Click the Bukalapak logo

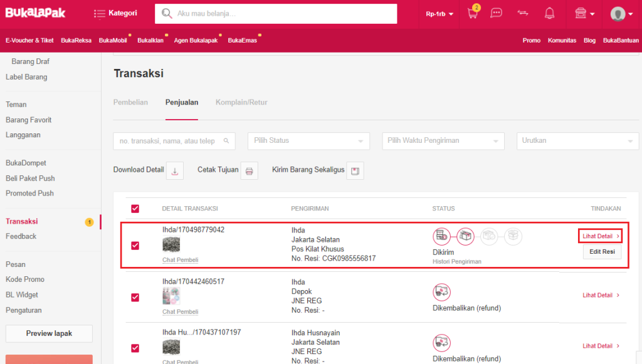coord(35,13)
